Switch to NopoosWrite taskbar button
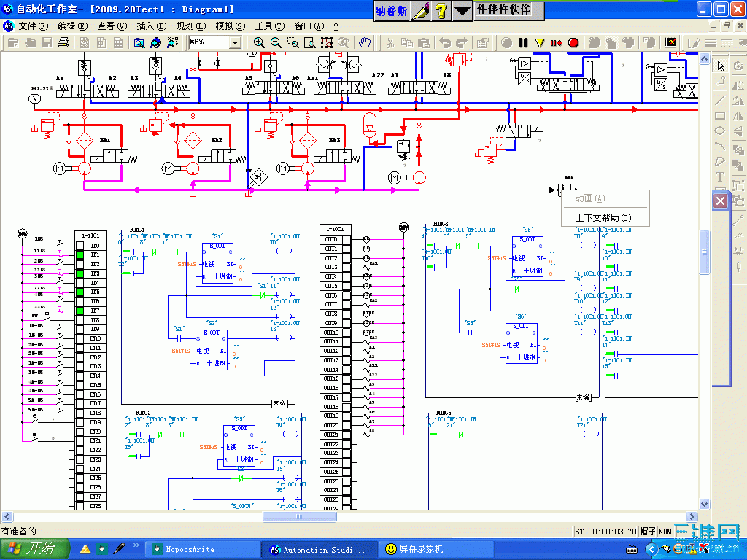Image resolution: width=747 pixels, height=560 pixels. pyautogui.click(x=203, y=550)
